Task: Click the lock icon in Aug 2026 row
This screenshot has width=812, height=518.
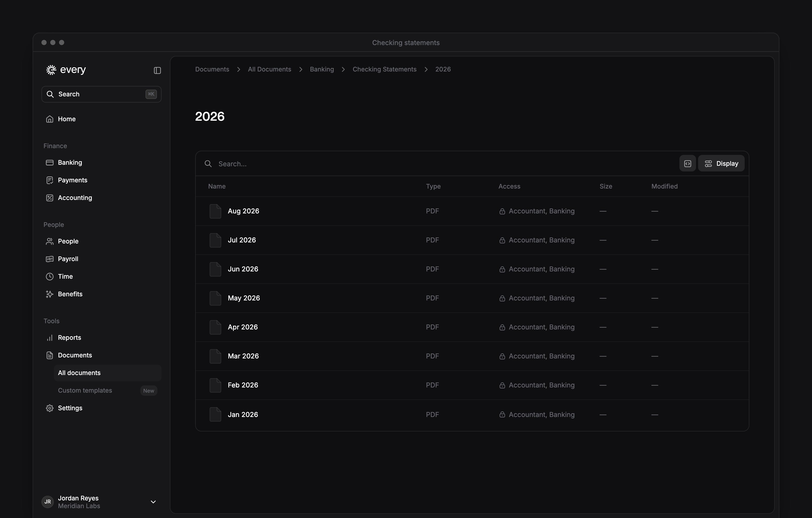Action: pos(502,211)
